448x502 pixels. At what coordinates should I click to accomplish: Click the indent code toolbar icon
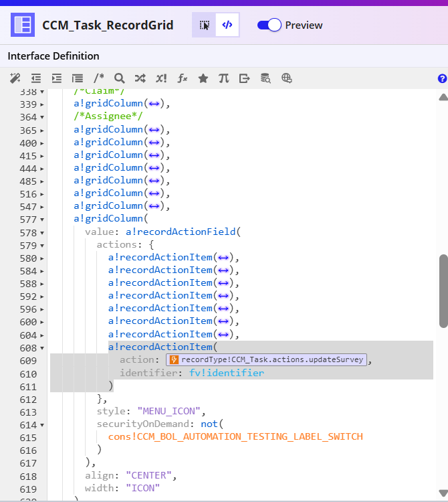pos(57,78)
